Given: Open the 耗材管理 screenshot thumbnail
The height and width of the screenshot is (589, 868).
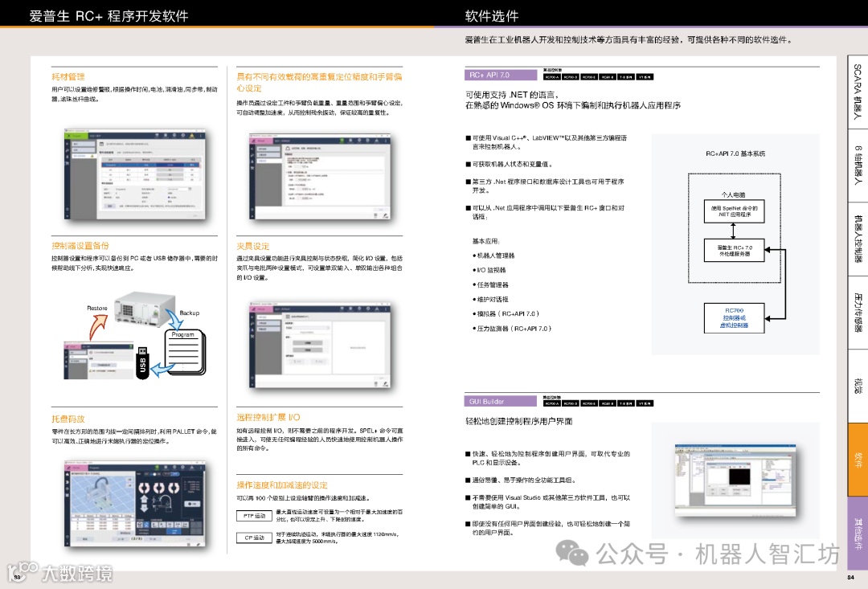Looking at the screenshot, I should click(134, 175).
